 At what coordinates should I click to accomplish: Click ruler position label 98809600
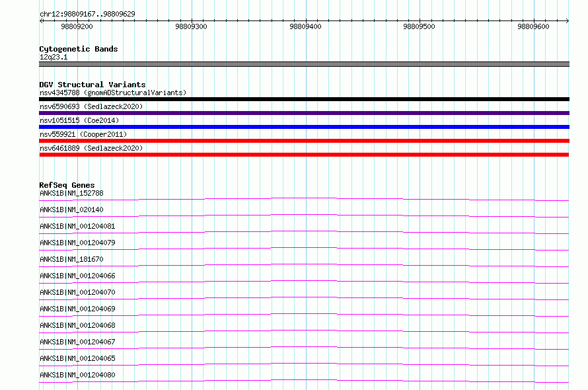tap(533, 26)
